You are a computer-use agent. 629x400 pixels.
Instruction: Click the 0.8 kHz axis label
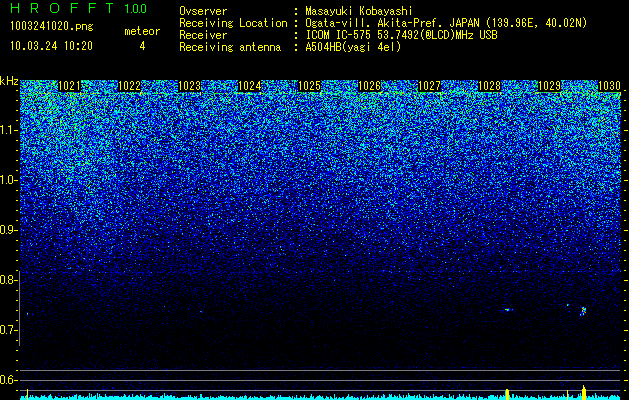pos(7,280)
